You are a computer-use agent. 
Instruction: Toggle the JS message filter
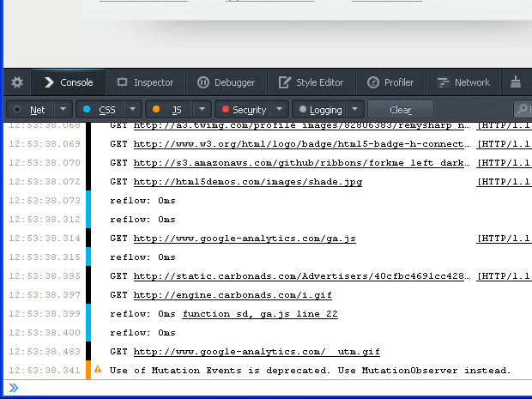tap(169, 109)
